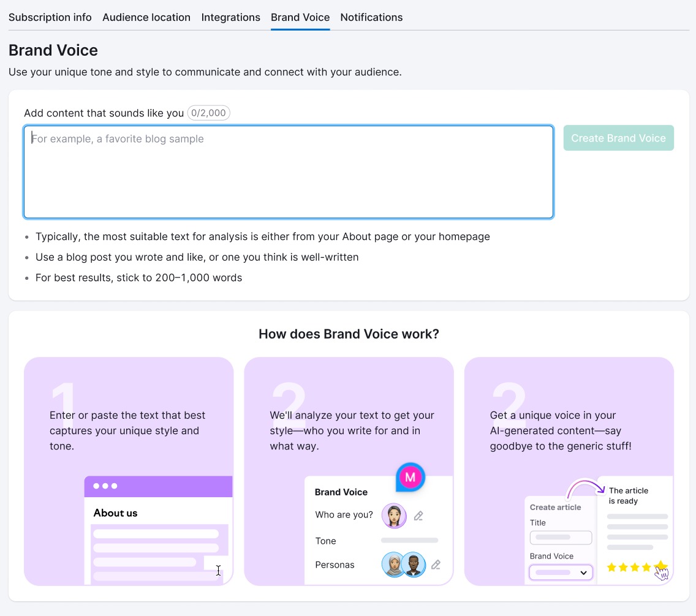Screen dimensions: 696x616
Task: Click the pencil icon beside Who are you
Action: (x=418, y=516)
